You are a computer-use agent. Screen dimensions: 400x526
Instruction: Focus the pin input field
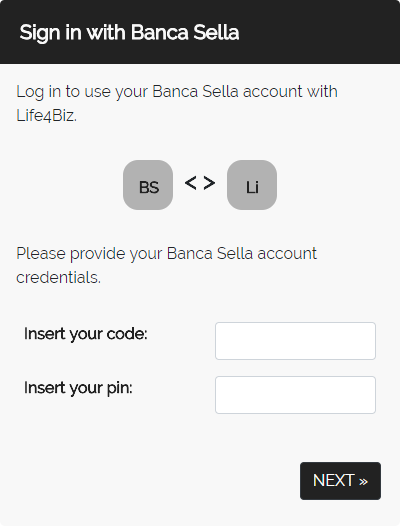coord(295,395)
